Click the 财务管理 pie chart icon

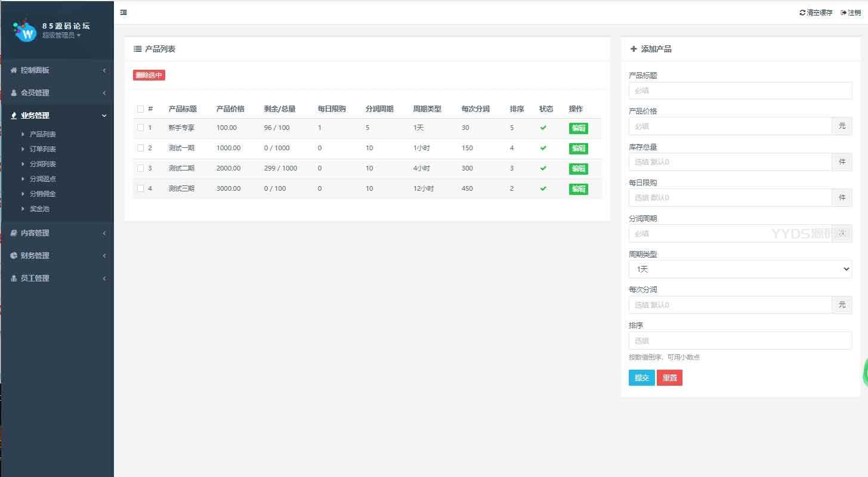click(x=14, y=255)
